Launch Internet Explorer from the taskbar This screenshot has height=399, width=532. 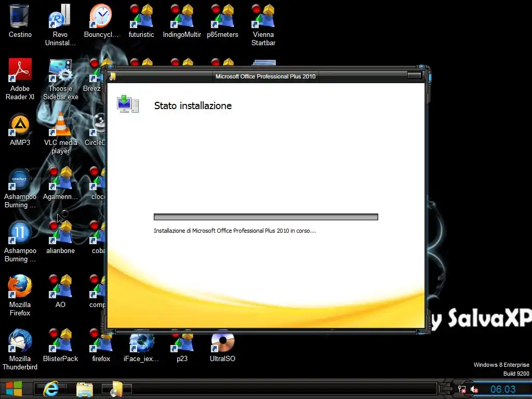[51, 389]
